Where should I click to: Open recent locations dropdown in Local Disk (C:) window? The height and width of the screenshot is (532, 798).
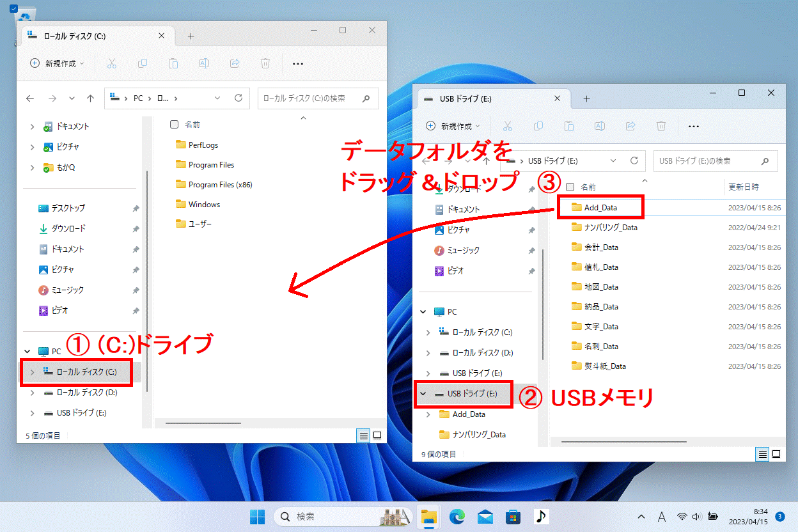point(72,98)
